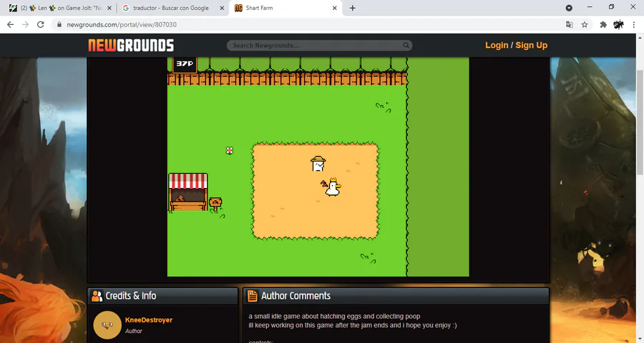Click the Sign Up link
Image resolution: width=644 pixels, height=343 pixels.
[x=532, y=45]
